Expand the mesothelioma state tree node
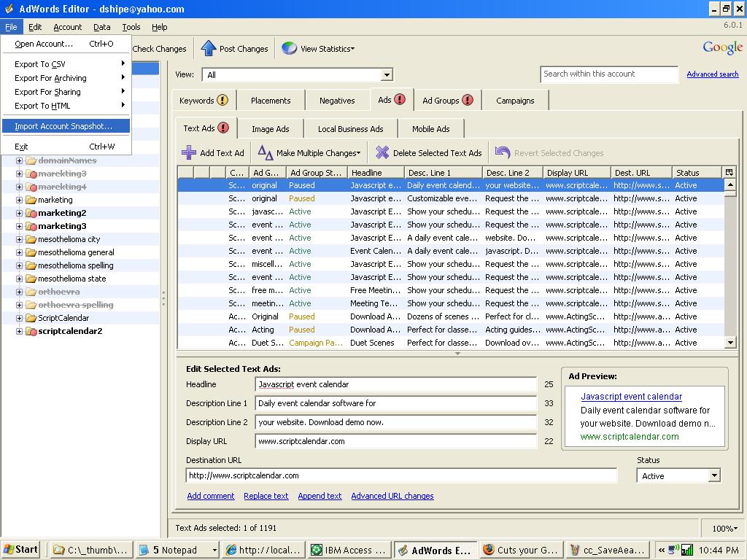The image size is (747, 560). pos(19,279)
